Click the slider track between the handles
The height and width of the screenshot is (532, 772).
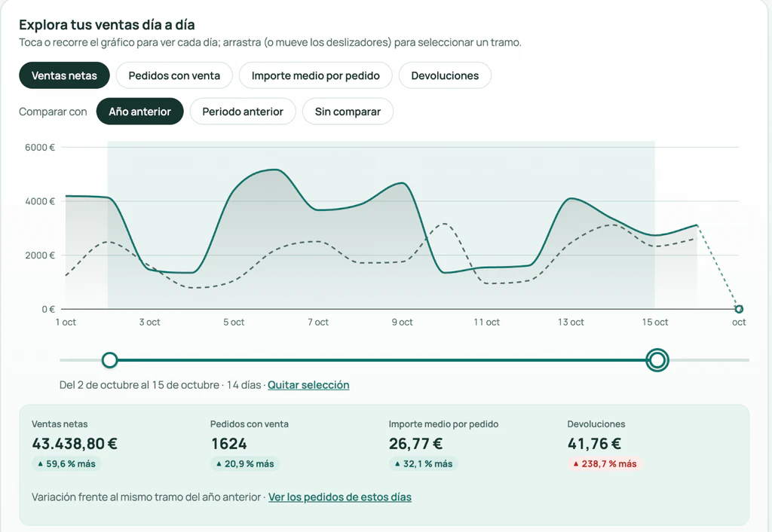click(383, 360)
